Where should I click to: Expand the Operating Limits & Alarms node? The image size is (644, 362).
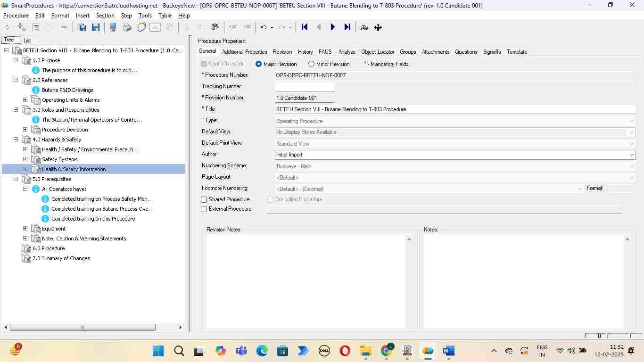point(25,100)
